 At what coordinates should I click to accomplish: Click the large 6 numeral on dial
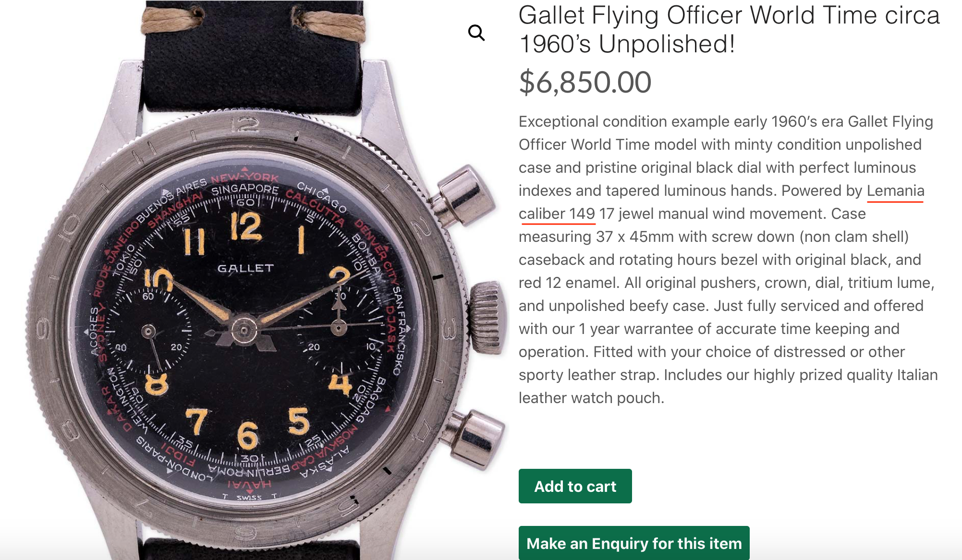click(x=247, y=435)
